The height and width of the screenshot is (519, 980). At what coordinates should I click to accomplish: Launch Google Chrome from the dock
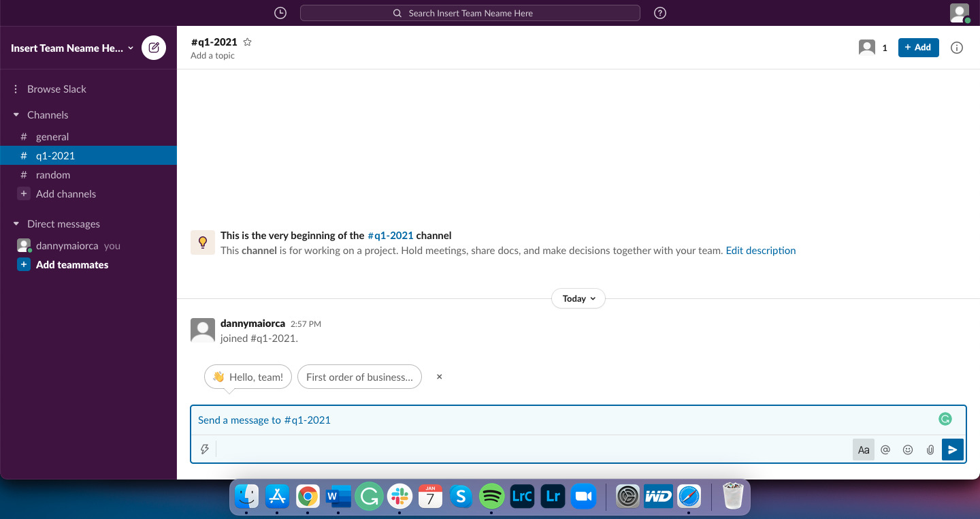tap(308, 497)
